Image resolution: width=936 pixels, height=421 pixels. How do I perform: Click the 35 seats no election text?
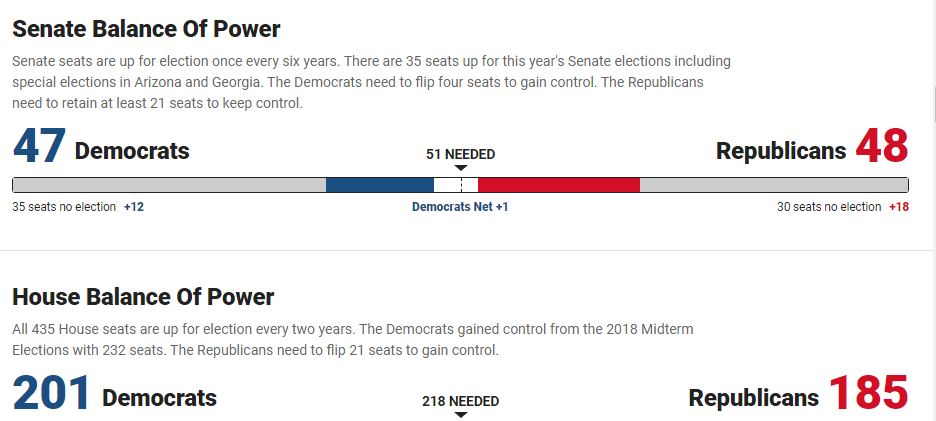[x=64, y=207]
